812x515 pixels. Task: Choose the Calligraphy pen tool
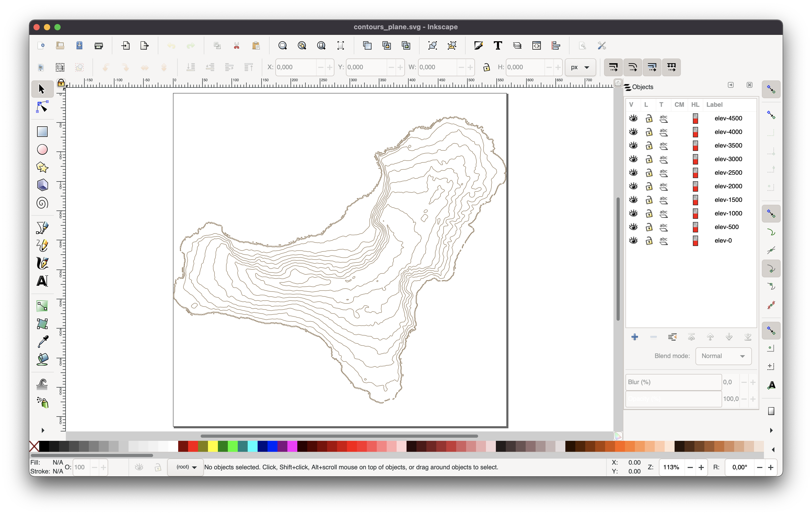(42, 263)
